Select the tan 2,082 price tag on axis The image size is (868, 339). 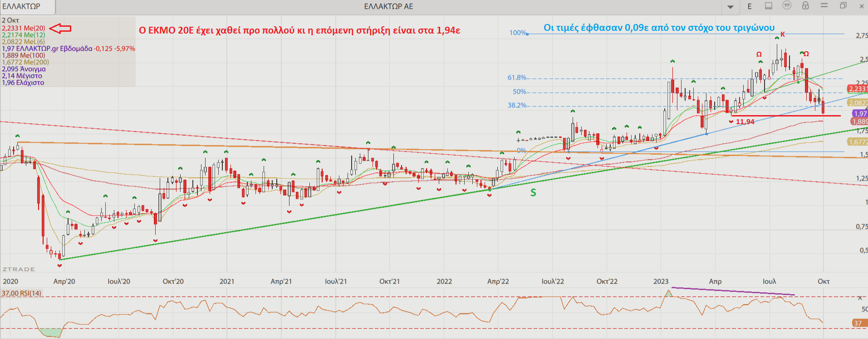[858, 103]
